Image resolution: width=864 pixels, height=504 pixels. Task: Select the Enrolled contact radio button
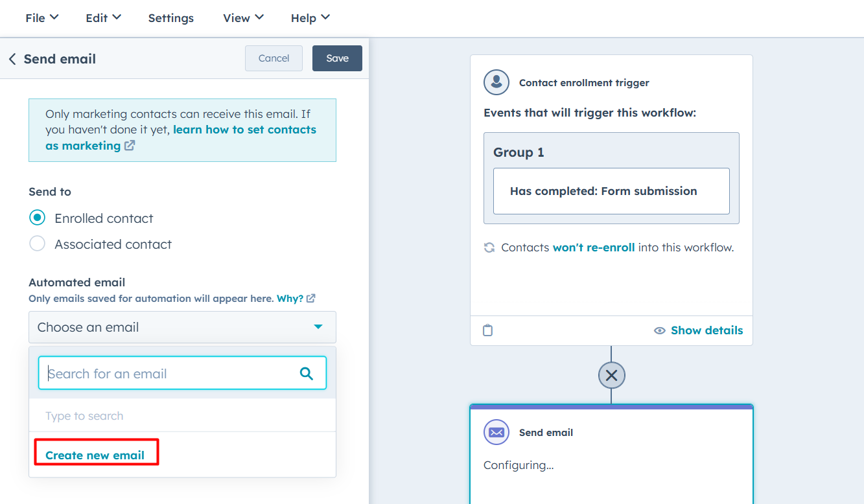coord(37,218)
